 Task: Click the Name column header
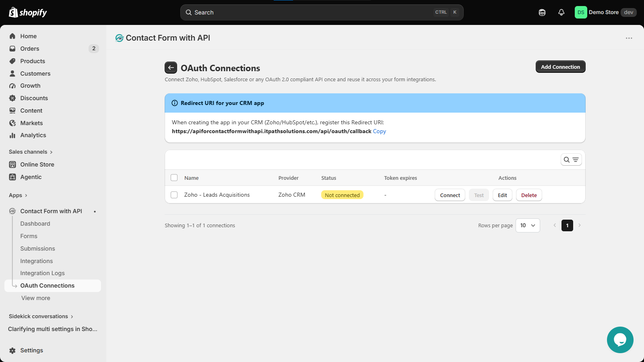(192, 178)
